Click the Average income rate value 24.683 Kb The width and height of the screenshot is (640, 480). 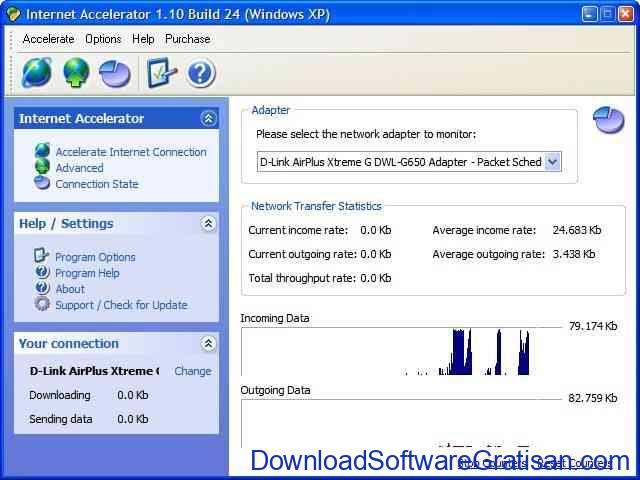click(577, 230)
